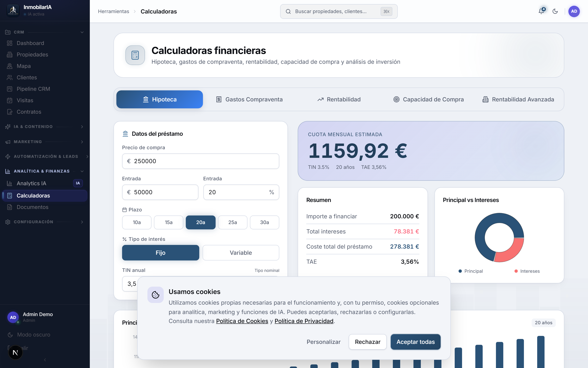
Task: Select the 15a loan term
Action: click(x=169, y=222)
